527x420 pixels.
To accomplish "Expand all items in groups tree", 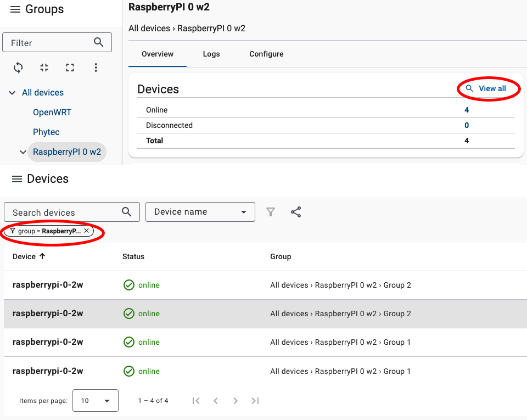I will 69,67.
